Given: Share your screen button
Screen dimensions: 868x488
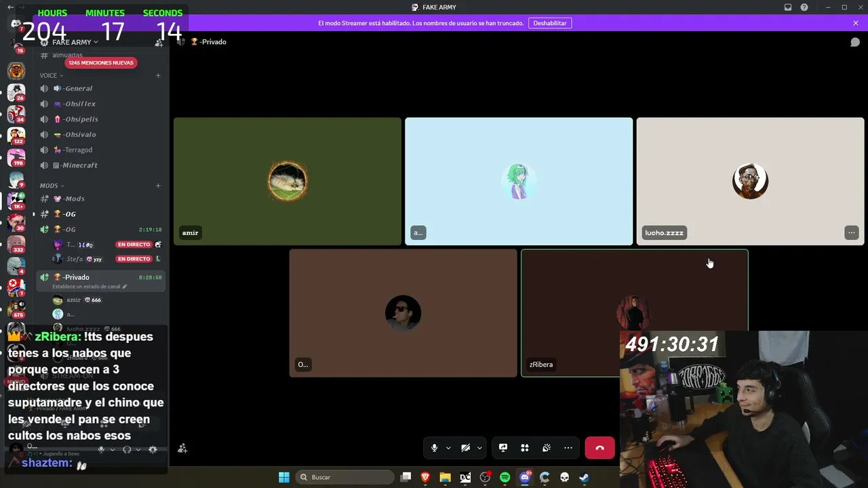Looking at the screenshot, I should pyautogui.click(x=503, y=448).
